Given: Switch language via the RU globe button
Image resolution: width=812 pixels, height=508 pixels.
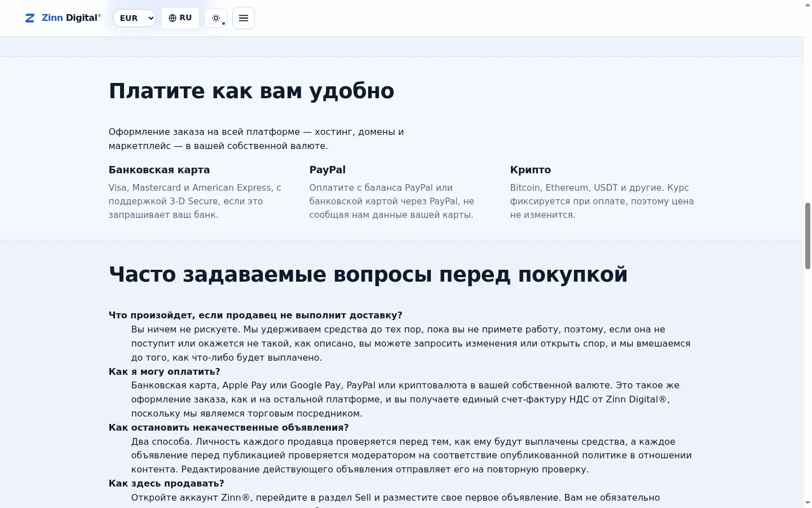Looking at the screenshot, I should point(180,18).
